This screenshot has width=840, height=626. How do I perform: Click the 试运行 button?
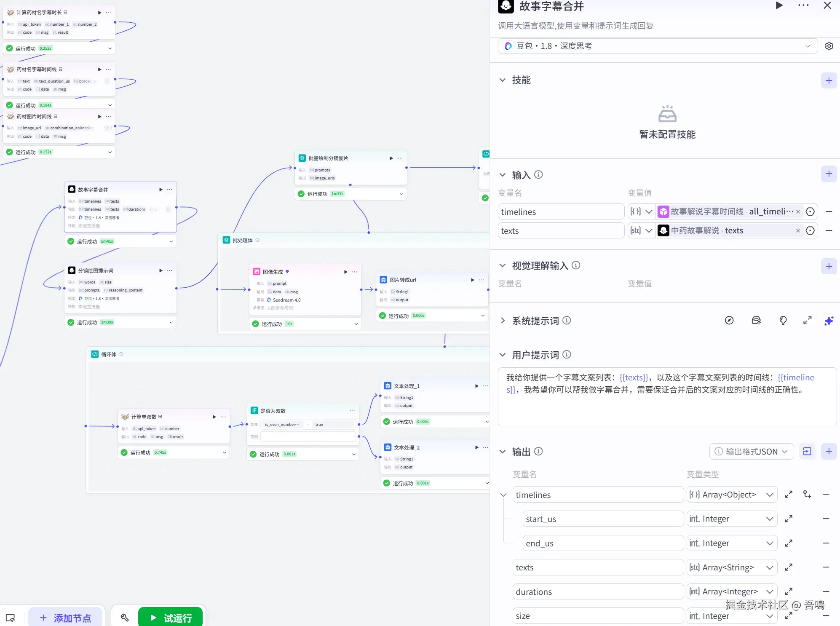(171, 618)
